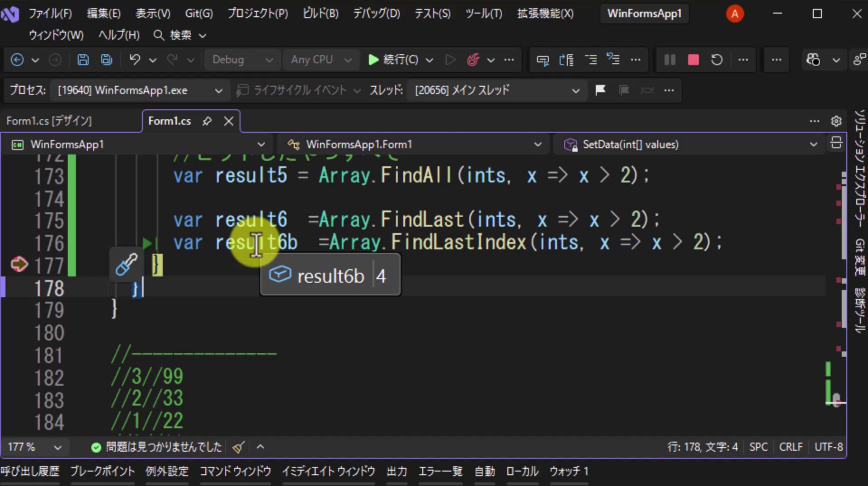
Task: Click the 問題は見つかりませんでした status text
Action: click(x=164, y=447)
